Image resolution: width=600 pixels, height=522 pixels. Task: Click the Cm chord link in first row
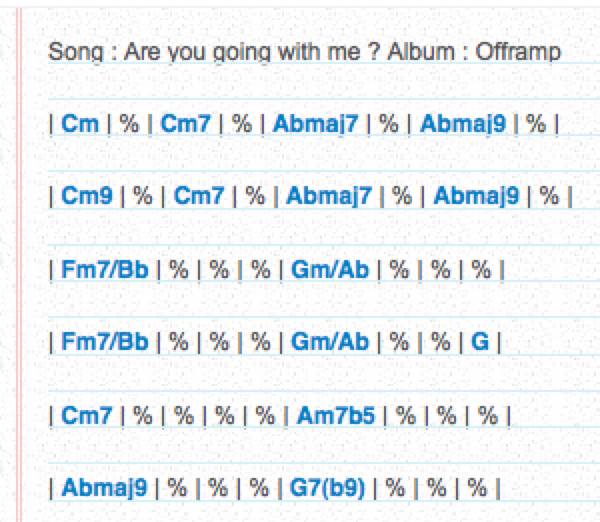tap(80, 124)
